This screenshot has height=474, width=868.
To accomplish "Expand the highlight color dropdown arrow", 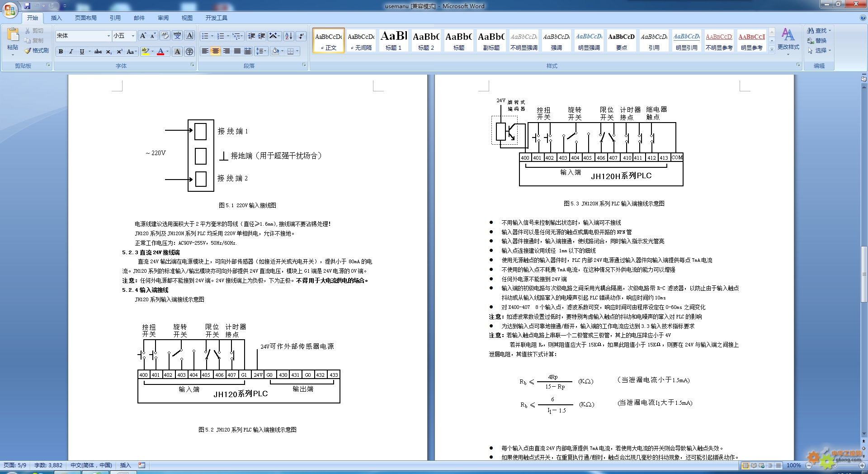I will pos(152,52).
